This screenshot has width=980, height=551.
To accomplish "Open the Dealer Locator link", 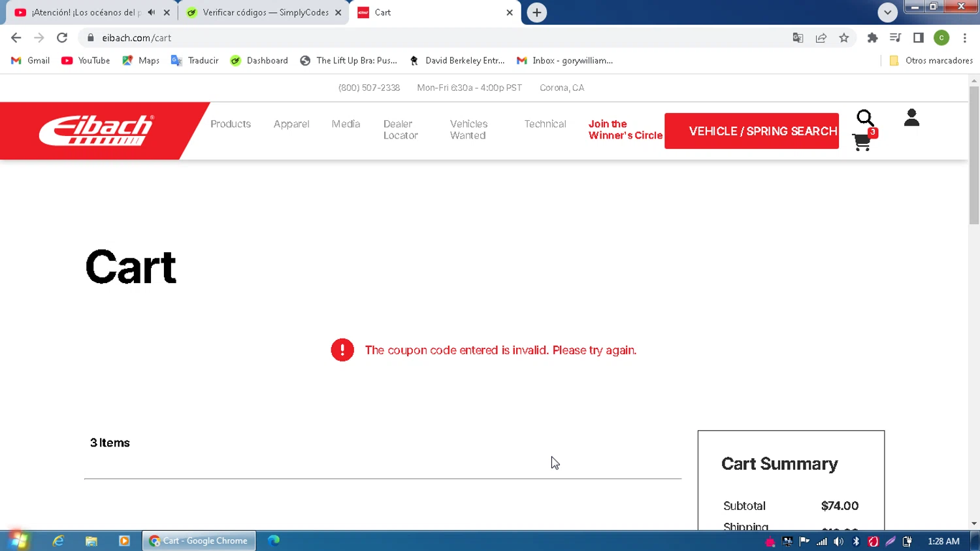I will tap(400, 129).
